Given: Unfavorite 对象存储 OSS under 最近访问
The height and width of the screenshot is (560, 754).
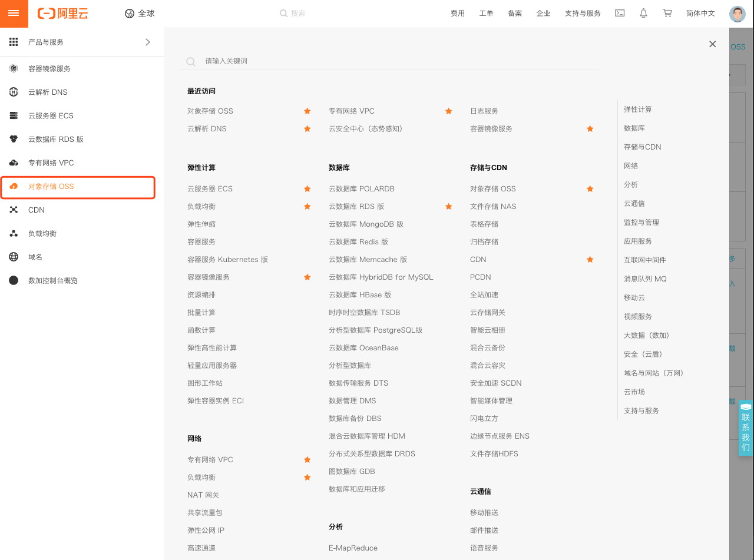Looking at the screenshot, I should (307, 111).
